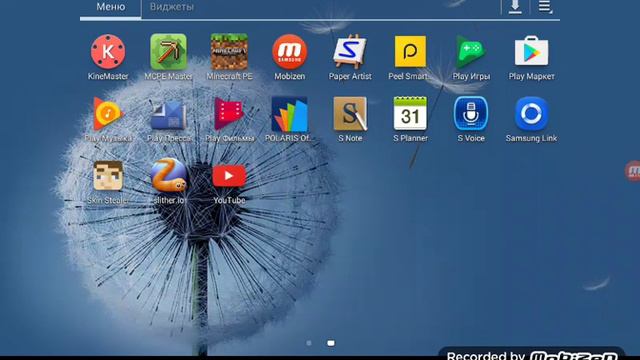Open S Note app

click(x=350, y=114)
